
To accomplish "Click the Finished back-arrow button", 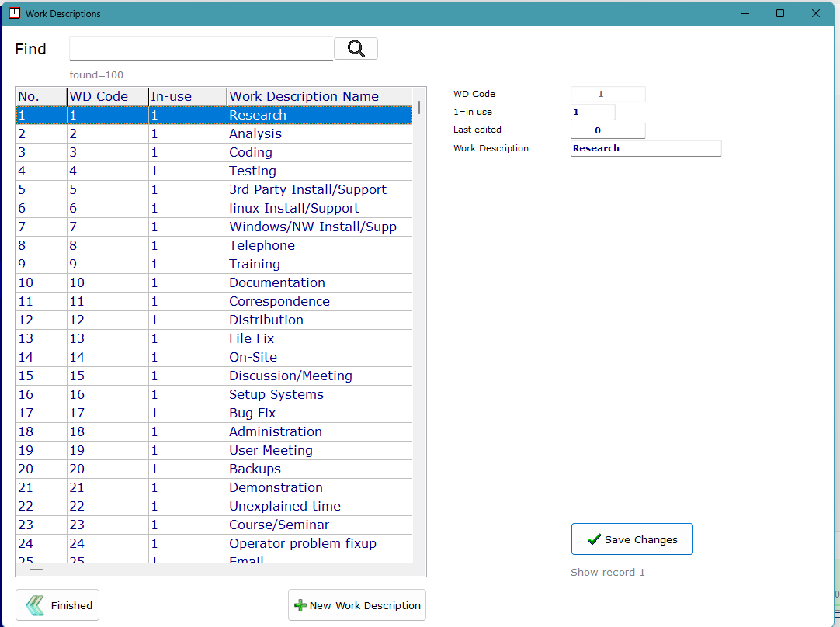I will pyautogui.click(x=57, y=605).
